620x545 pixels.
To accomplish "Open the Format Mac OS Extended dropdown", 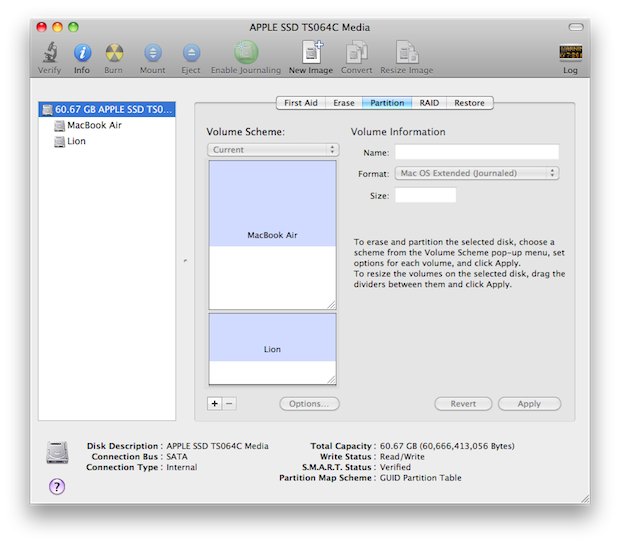I will pos(477,173).
